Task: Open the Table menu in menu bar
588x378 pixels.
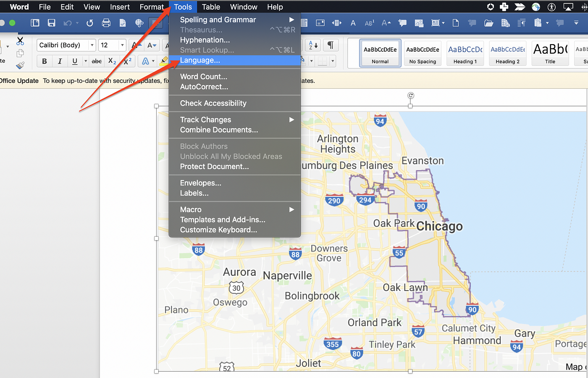Action: (x=211, y=7)
